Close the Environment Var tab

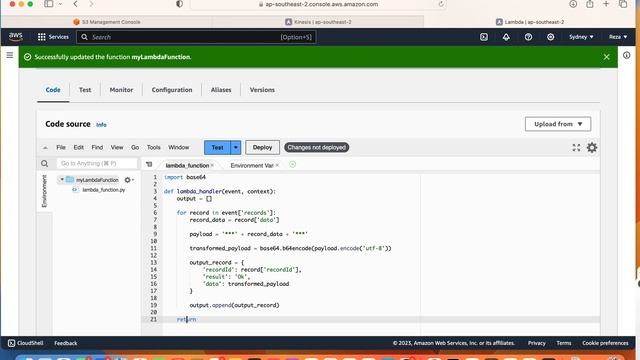[277, 165]
